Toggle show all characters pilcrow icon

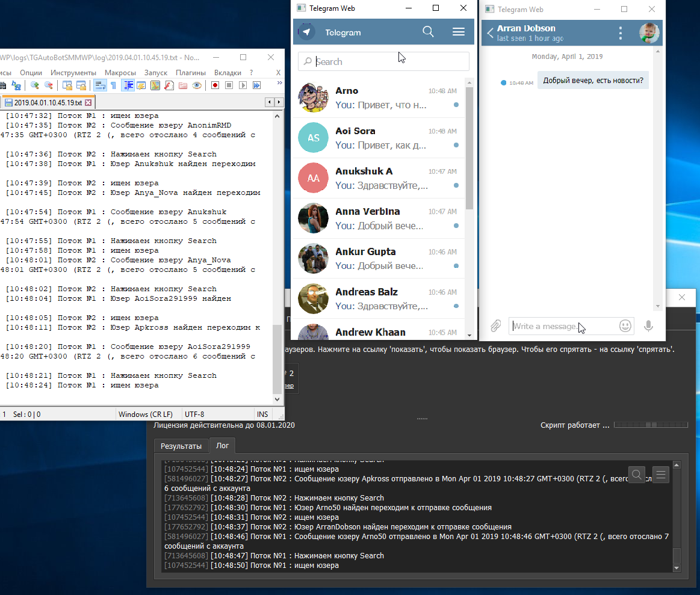[x=113, y=86]
